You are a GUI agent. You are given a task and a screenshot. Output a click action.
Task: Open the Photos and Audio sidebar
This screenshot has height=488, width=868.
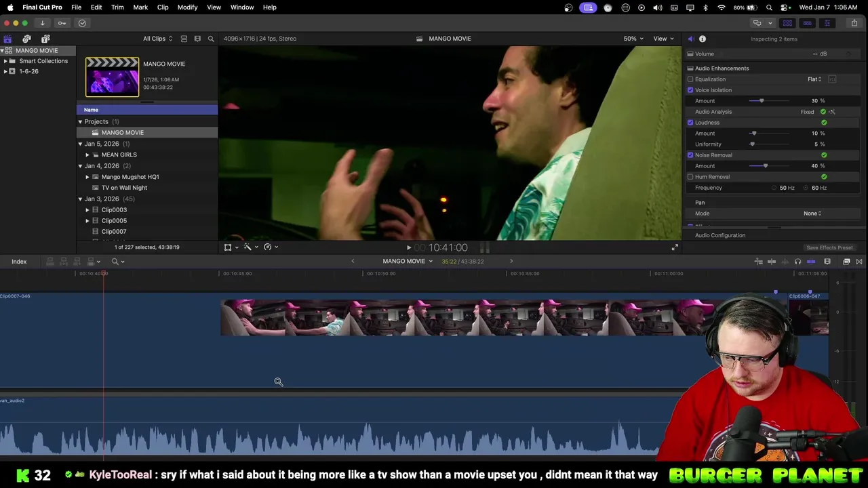(26, 39)
